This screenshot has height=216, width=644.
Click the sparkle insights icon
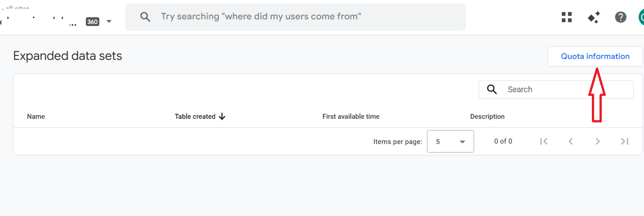tap(594, 17)
